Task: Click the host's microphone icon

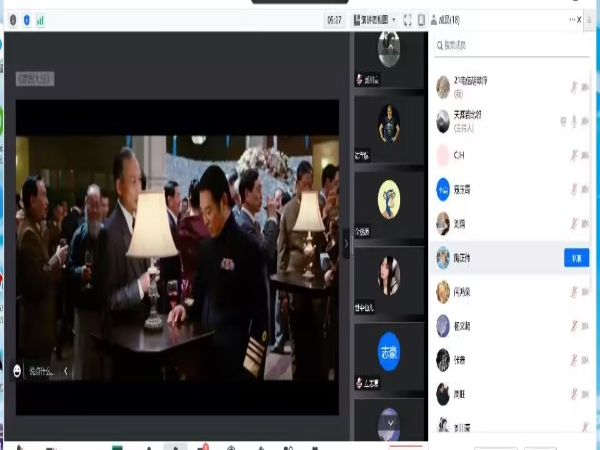Action: pyautogui.click(x=574, y=121)
